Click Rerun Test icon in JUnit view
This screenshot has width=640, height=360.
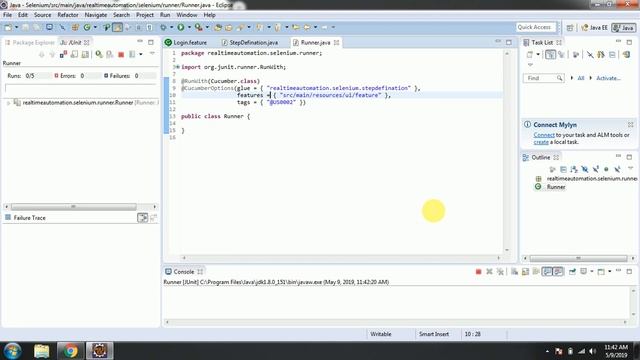pos(99,54)
